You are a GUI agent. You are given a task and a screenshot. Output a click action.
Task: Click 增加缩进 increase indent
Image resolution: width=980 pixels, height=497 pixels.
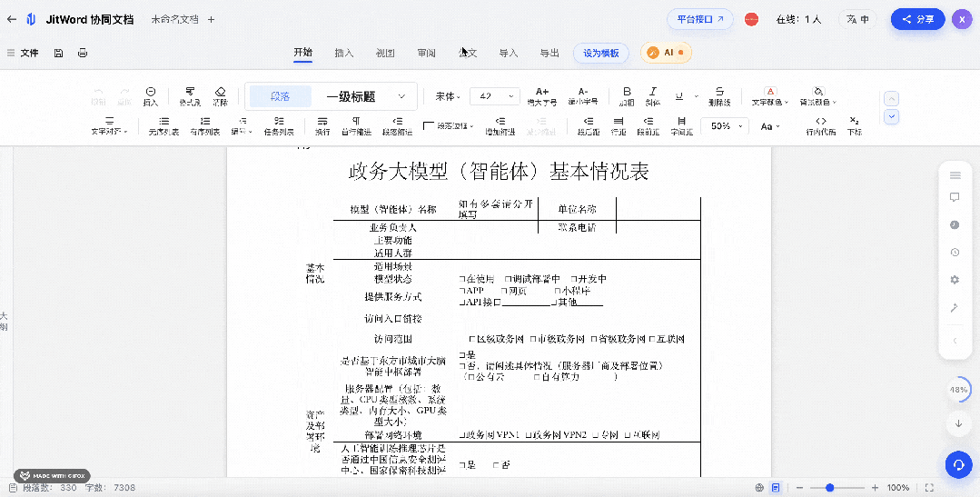pyautogui.click(x=500, y=125)
